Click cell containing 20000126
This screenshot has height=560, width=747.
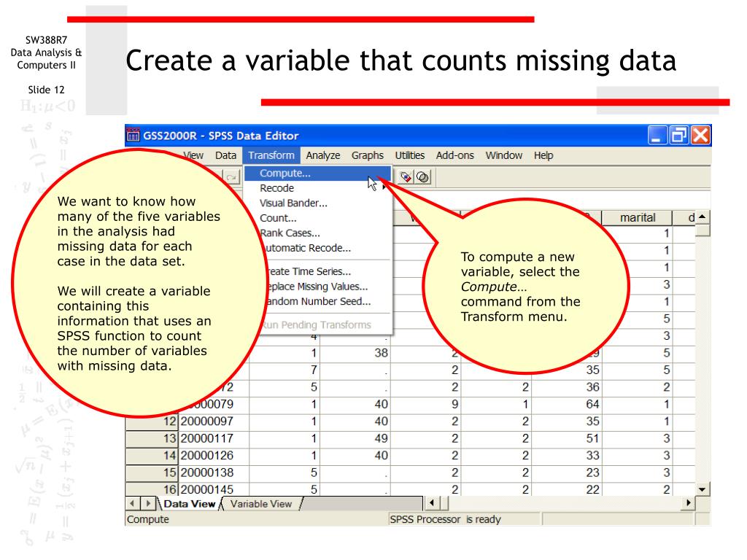(x=214, y=456)
